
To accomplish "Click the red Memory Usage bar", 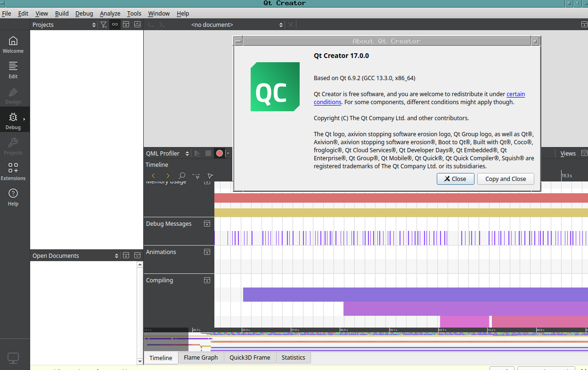I will 401,198.
